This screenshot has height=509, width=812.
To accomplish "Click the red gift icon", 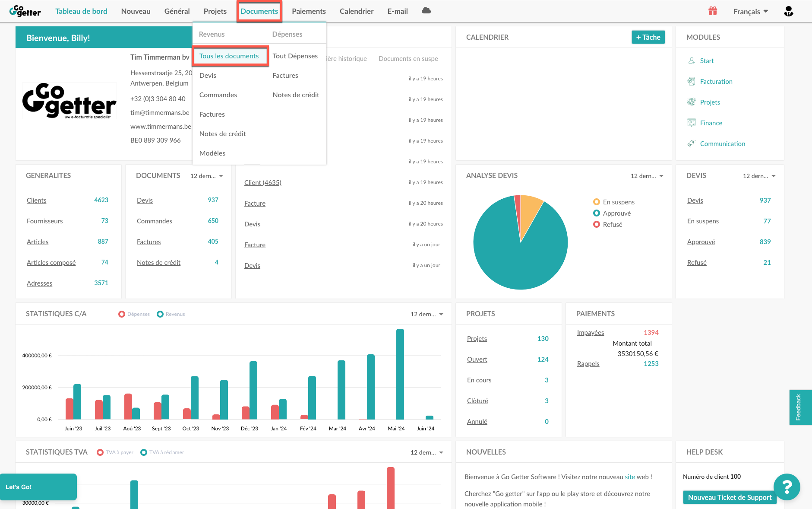I will pos(713,11).
